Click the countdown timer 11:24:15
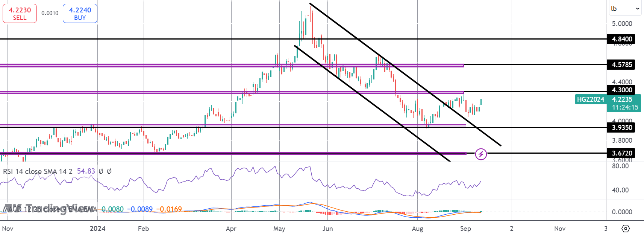 [625, 107]
